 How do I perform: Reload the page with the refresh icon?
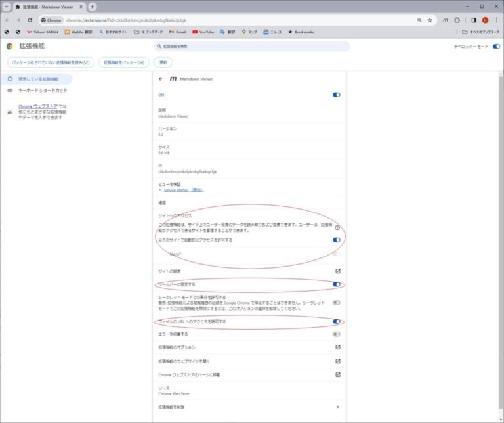[x=30, y=20]
